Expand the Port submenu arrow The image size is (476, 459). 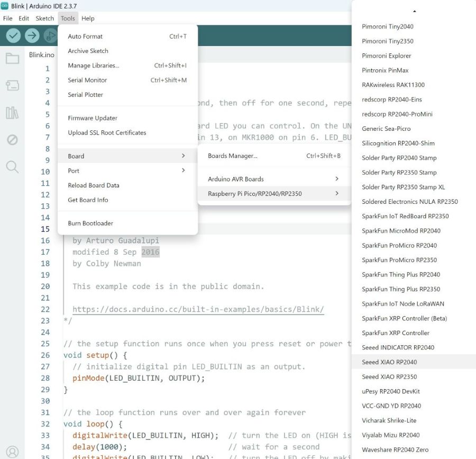click(183, 170)
